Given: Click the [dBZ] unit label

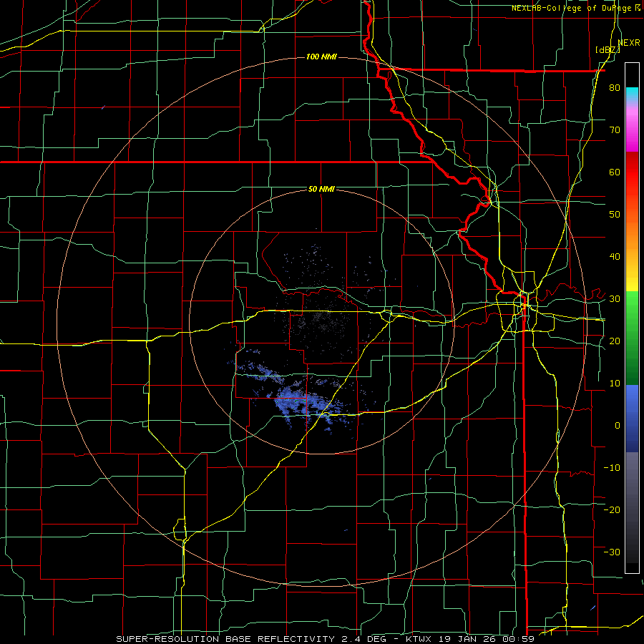Looking at the screenshot, I should pyautogui.click(x=608, y=50).
